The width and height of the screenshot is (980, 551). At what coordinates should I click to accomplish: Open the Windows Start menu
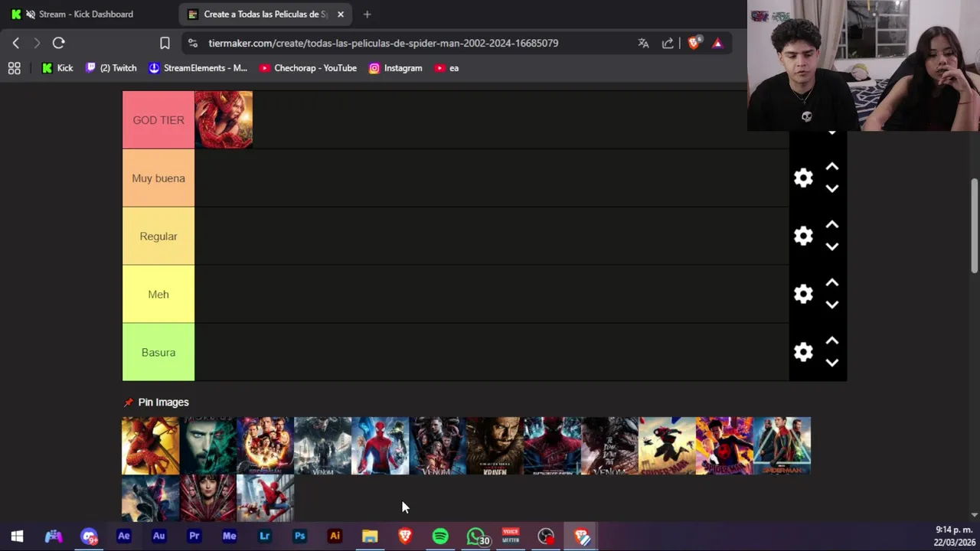point(17,536)
